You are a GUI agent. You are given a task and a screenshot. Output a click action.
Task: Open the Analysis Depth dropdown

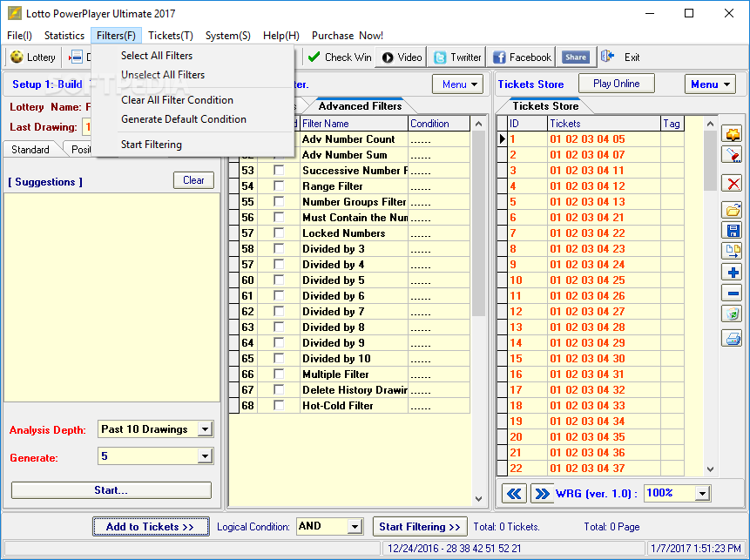(205, 429)
